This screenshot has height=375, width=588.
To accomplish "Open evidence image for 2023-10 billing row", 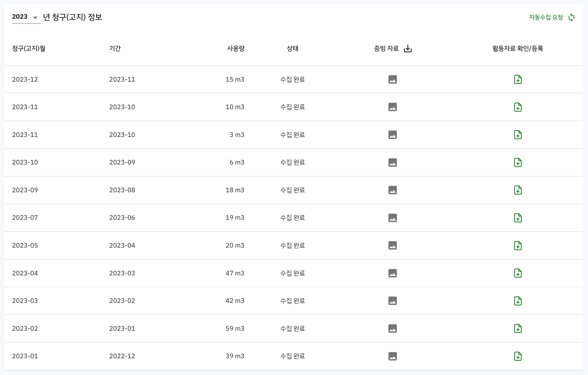I will pyautogui.click(x=392, y=162).
